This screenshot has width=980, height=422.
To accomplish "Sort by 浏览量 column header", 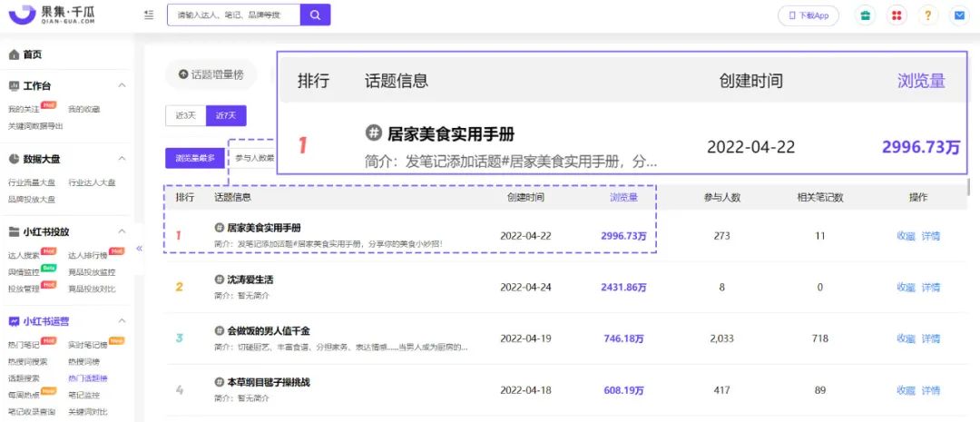I will (622, 197).
